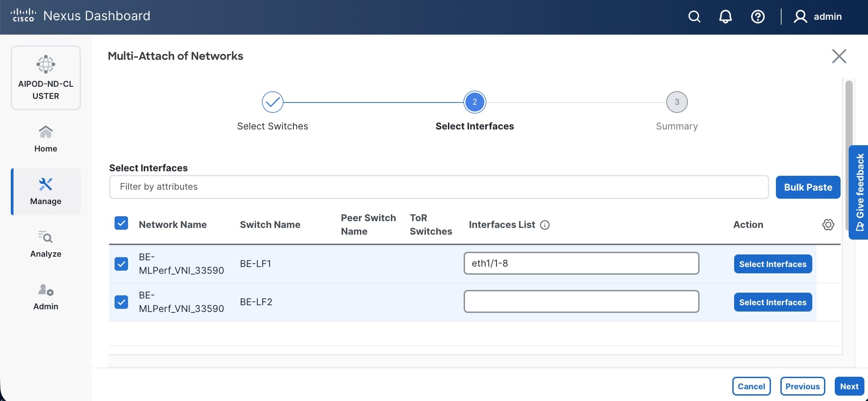This screenshot has height=401, width=868.
Task: Open the search magnifier in header
Action: coord(694,17)
